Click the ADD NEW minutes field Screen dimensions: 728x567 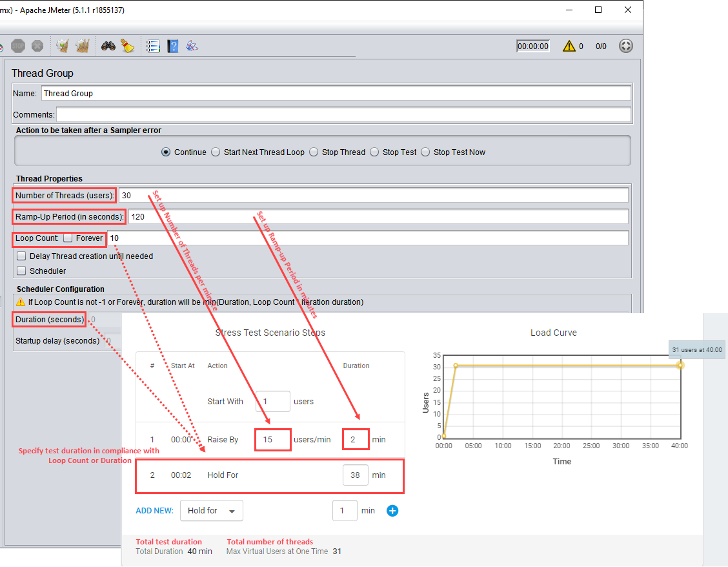pyautogui.click(x=345, y=511)
